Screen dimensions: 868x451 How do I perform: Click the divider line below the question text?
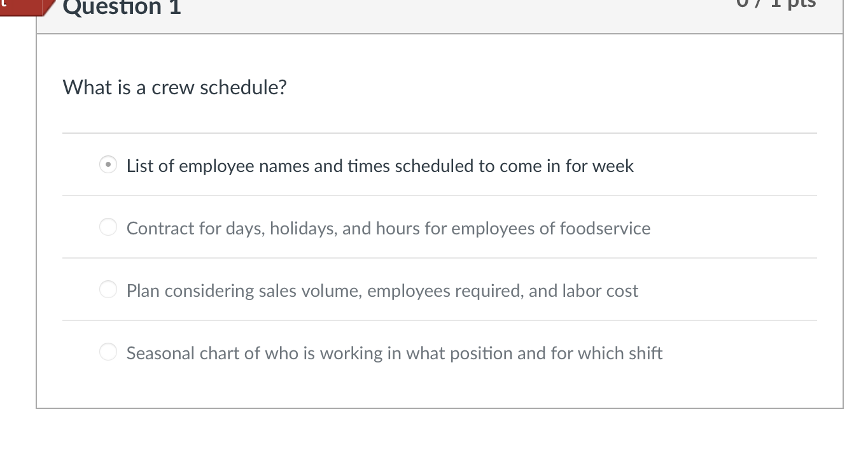coord(439,133)
